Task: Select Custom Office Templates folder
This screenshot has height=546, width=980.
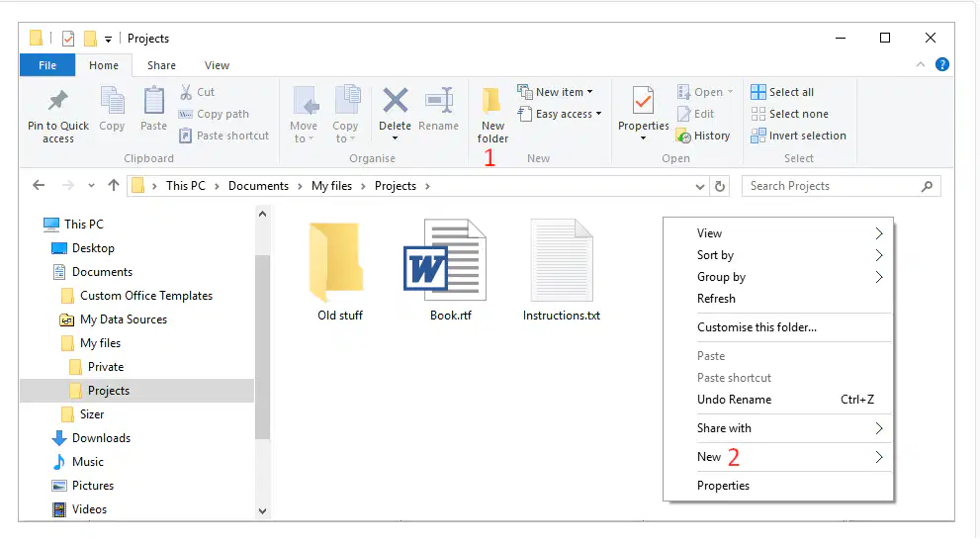Action: click(146, 296)
